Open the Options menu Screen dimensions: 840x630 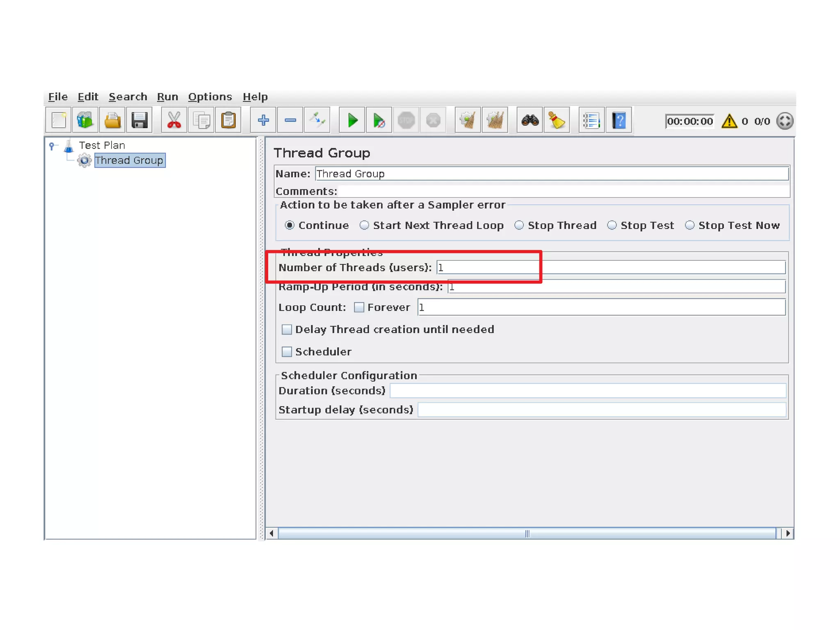pyautogui.click(x=210, y=97)
